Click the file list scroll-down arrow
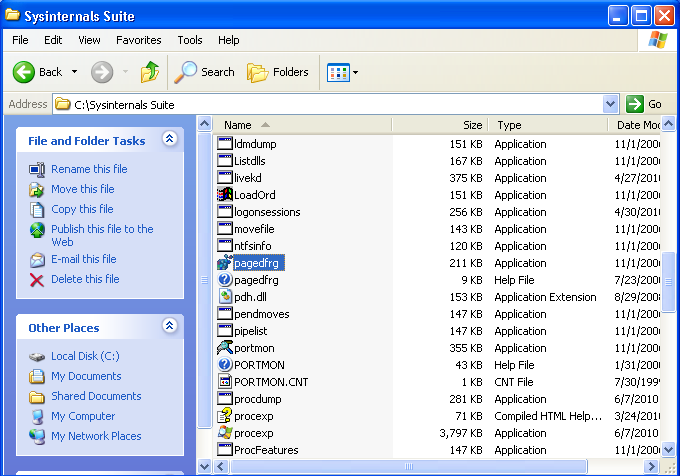This screenshot has width=680, height=476. click(x=669, y=450)
